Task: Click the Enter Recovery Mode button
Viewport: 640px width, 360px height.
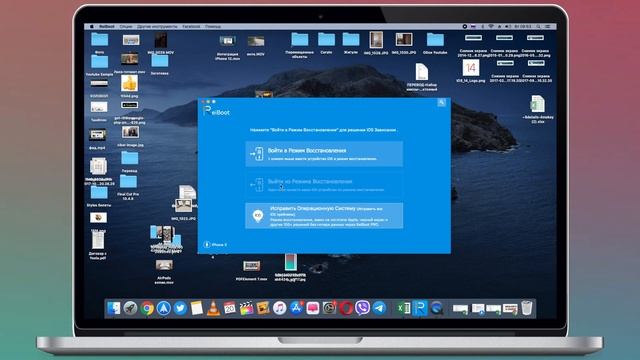Action: (324, 154)
